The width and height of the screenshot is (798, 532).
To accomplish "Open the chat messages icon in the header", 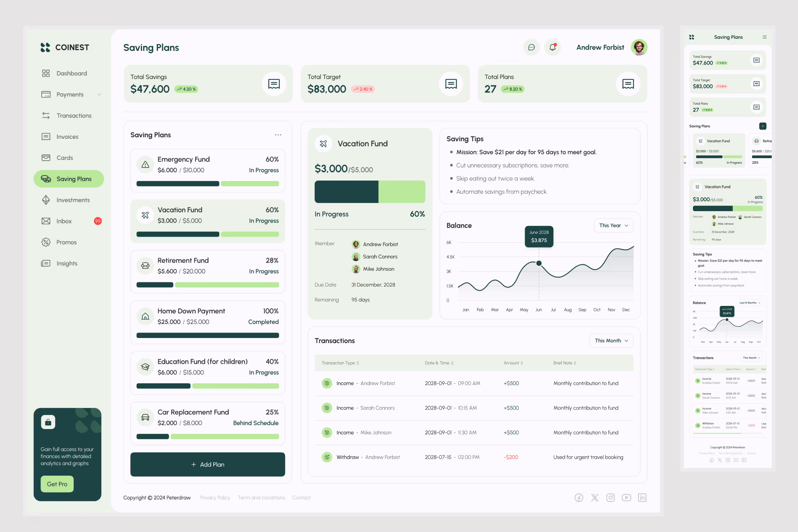I will pyautogui.click(x=531, y=47).
